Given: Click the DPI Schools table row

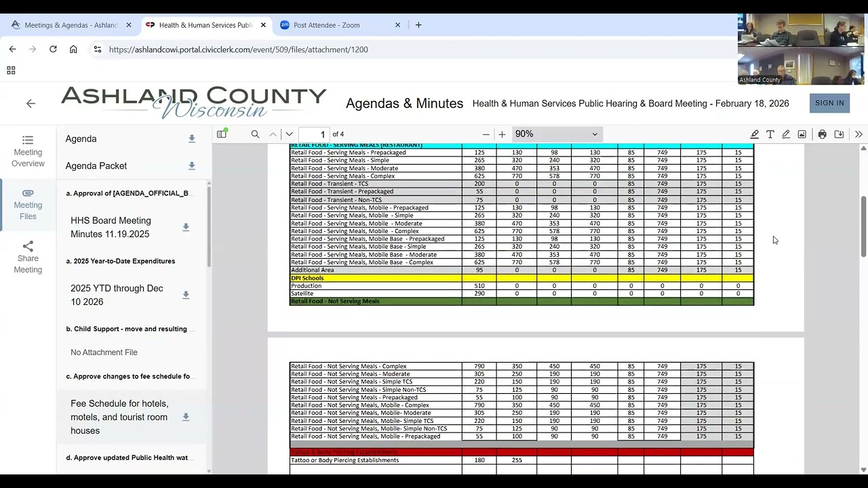Looking at the screenshot, I should [x=521, y=278].
